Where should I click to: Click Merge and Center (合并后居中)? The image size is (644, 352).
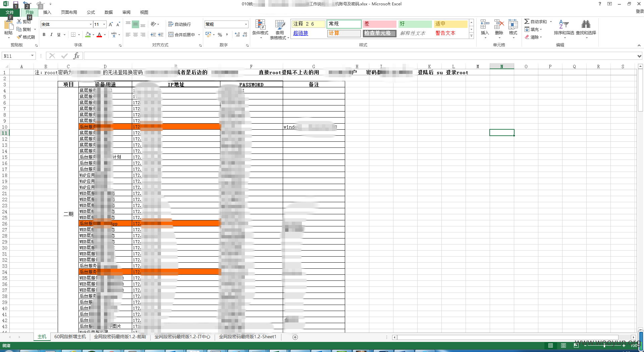tap(181, 35)
